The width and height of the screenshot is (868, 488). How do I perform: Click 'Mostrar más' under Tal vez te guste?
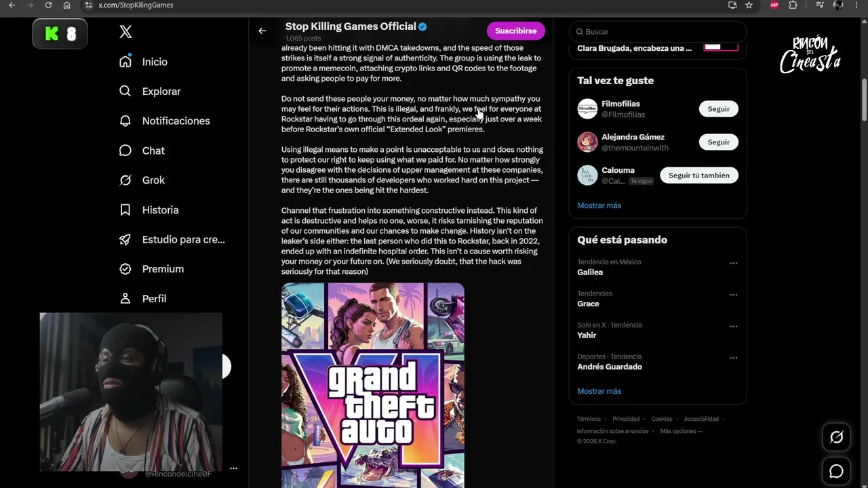599,205
